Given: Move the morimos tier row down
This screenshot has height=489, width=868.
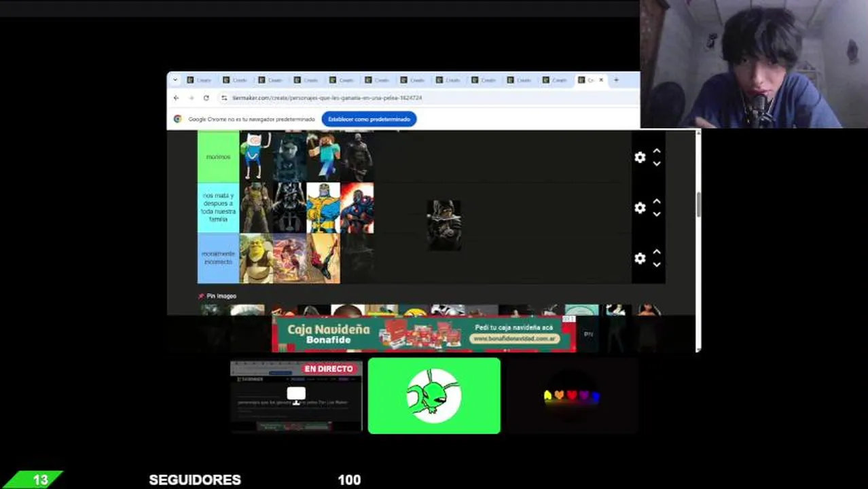Looking at the screenshot, I should [x=657, y=164].
